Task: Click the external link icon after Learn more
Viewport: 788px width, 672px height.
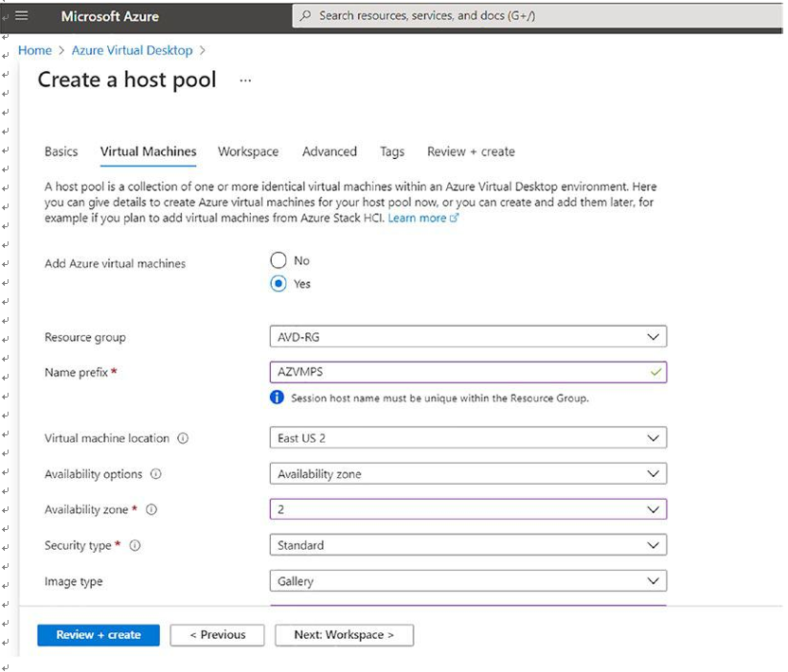Action: pyautogui.click(x=454, y=218)
